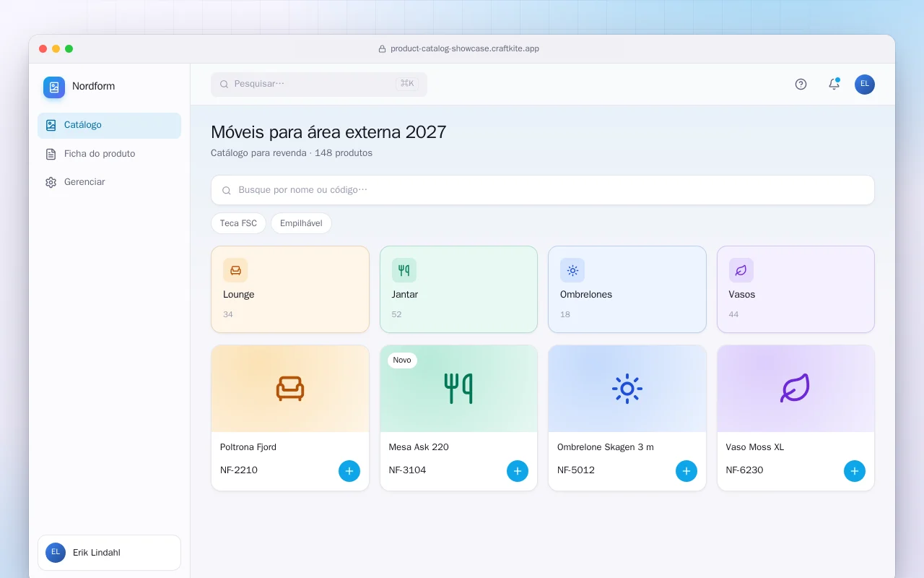Viewport: 924px width, 578px height.
Task: Open the Mesa Ask 220 product image
Action: [458, 389]
